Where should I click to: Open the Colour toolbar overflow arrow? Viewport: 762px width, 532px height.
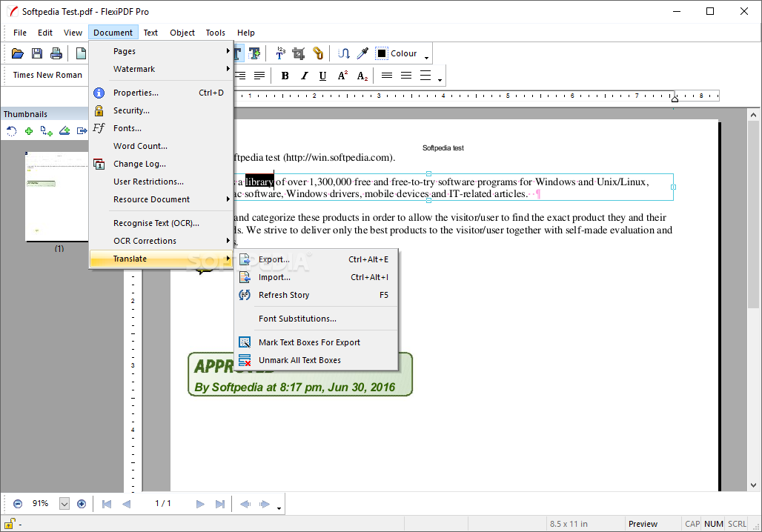[x=426, y=58]
